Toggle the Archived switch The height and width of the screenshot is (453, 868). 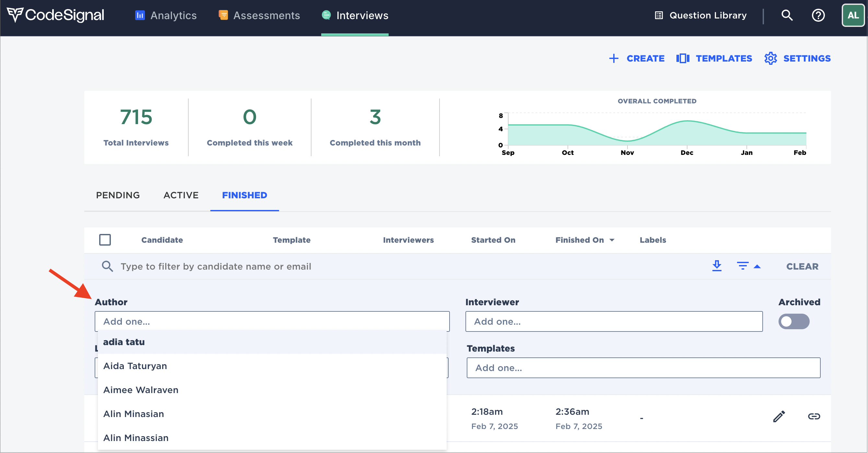(794, 321)
